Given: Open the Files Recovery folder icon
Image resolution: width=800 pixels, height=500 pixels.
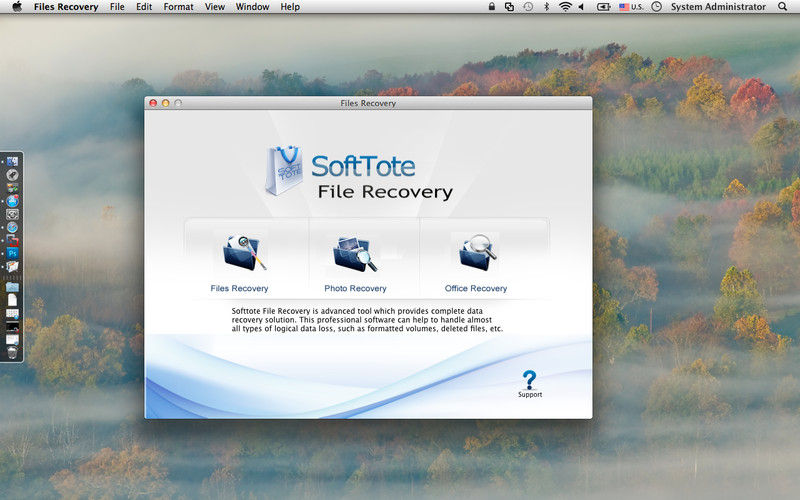Looking at the screenshot, I should tap(244, 253).
